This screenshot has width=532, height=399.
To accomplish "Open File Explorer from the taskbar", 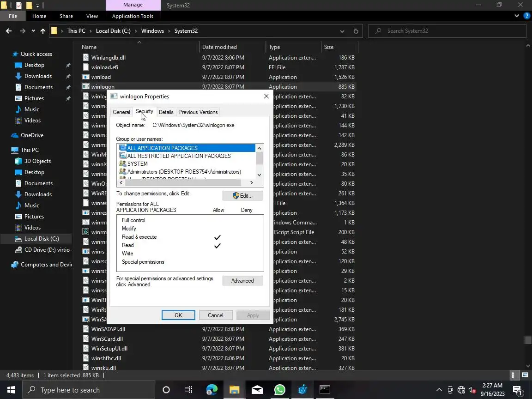I will pyautogui.click(x=235, y=390).
